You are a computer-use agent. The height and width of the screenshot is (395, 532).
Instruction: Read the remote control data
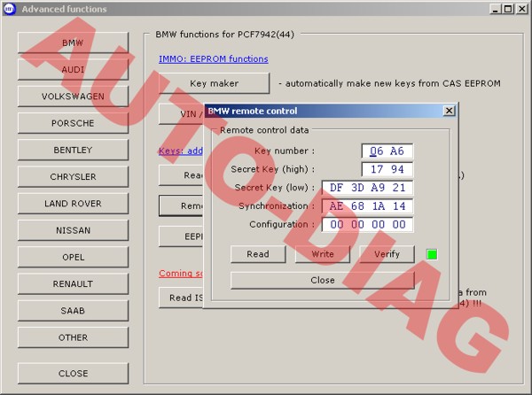pos(258,254)
